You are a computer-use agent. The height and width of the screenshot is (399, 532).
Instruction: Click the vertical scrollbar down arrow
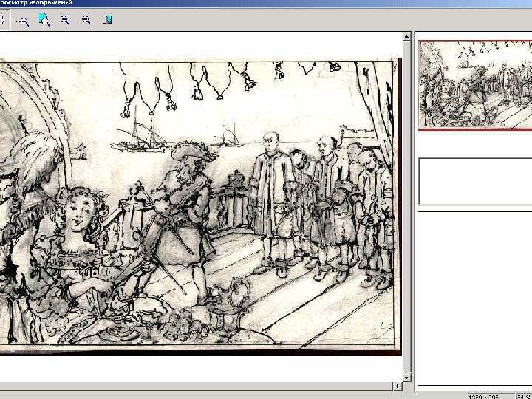[x=407, y=377]
